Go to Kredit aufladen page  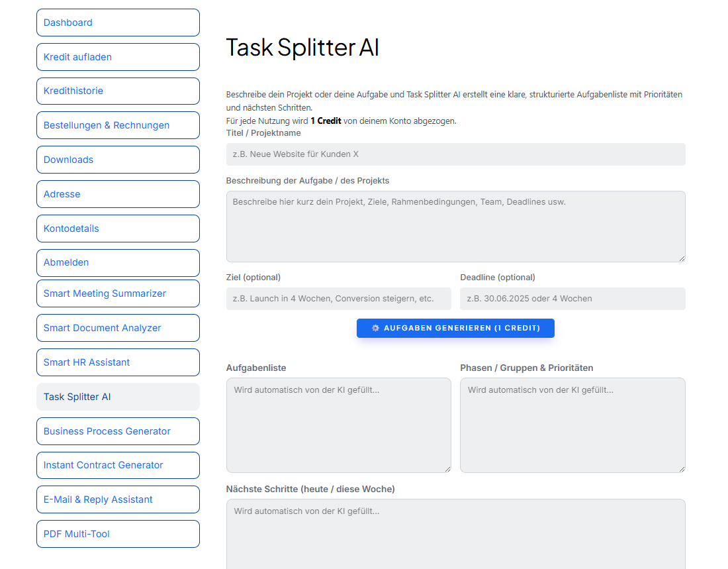click(x=118, y=57)
